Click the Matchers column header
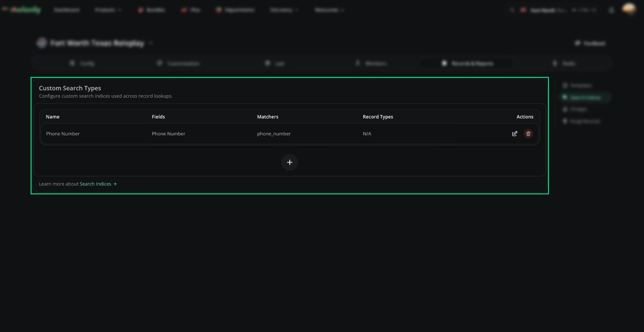The width and height of the screenshot is (644, 332). (x=268, y=117)
